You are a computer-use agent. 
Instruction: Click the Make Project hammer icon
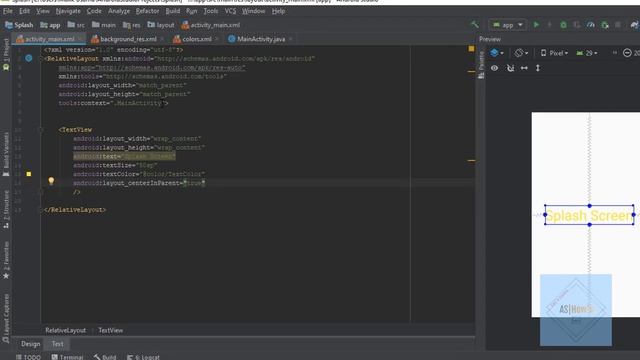pyautogui.click(x=475, y=25)
